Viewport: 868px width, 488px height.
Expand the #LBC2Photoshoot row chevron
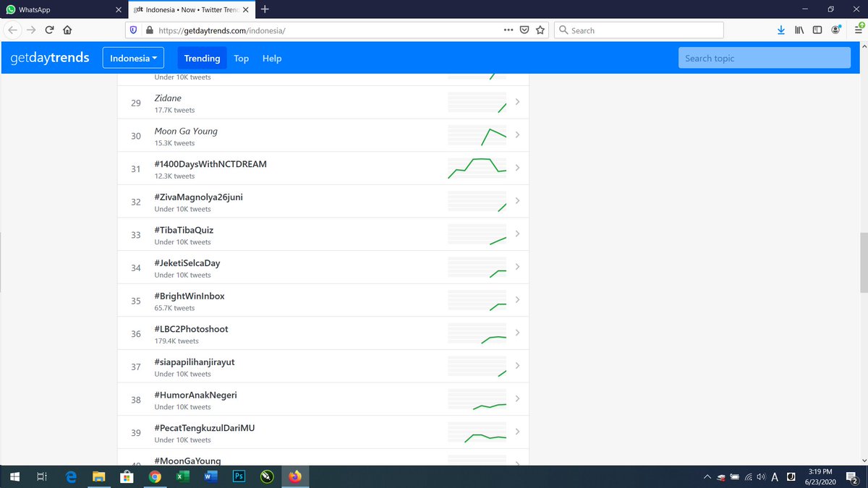(517, 333)
